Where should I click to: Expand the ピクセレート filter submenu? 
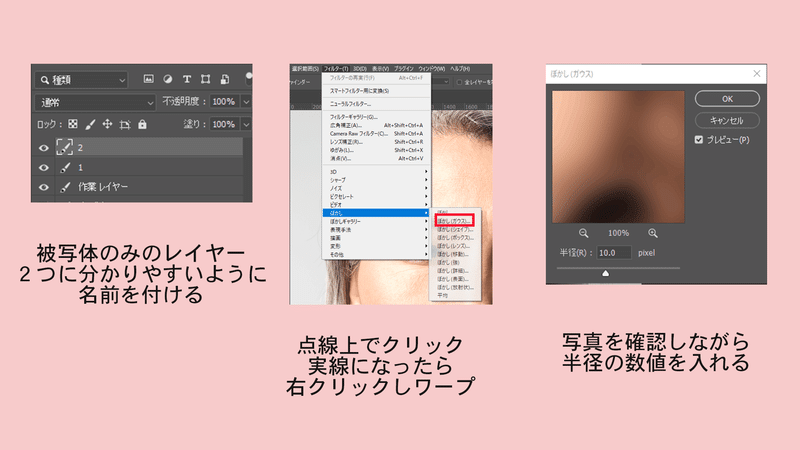pos(377,196)
